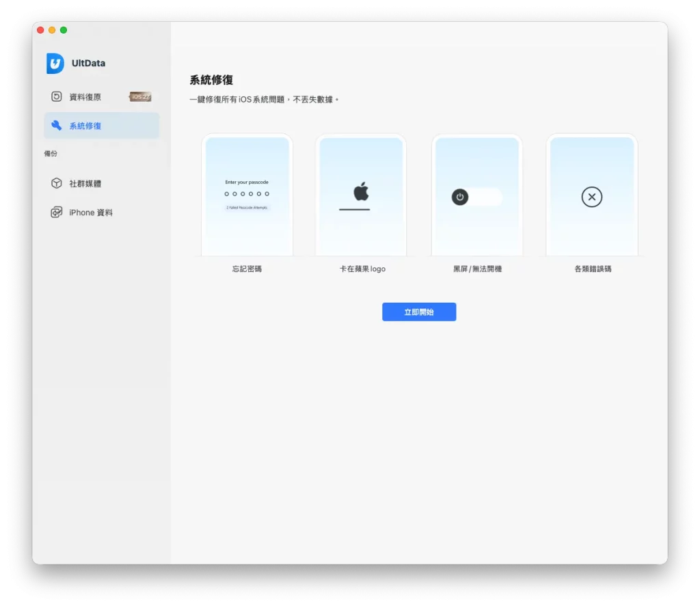This screenshot has width=700, height=607.
Task: Click the UltData logo icon
Action: click(x=55, y=63)
